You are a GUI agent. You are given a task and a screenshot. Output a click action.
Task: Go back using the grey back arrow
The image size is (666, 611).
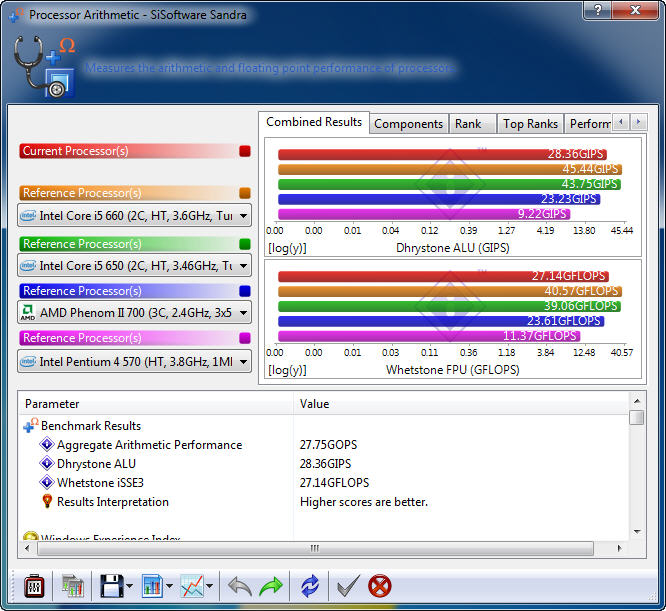point(240,586)
